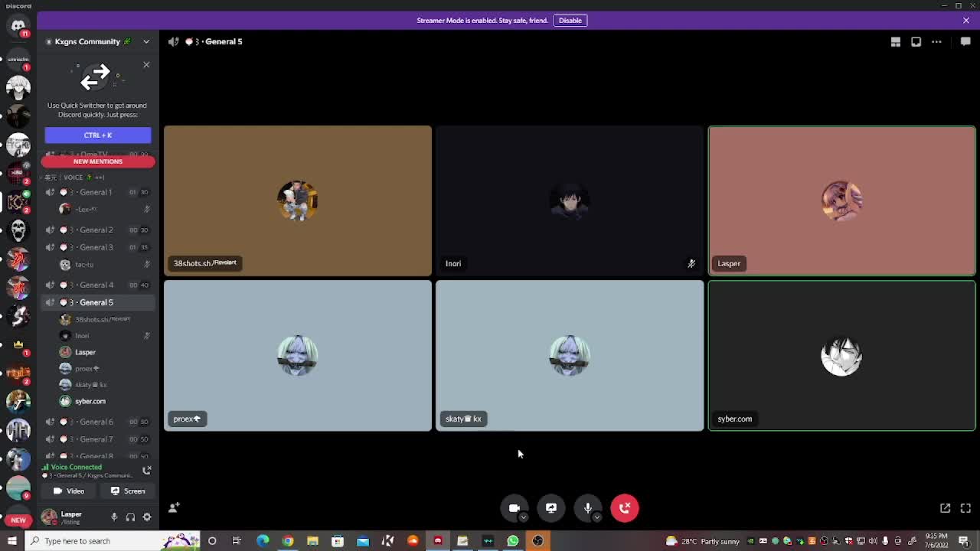The image size is (980, 551).
Task: Open the three-dots more options menu
Action: point(936,42)
